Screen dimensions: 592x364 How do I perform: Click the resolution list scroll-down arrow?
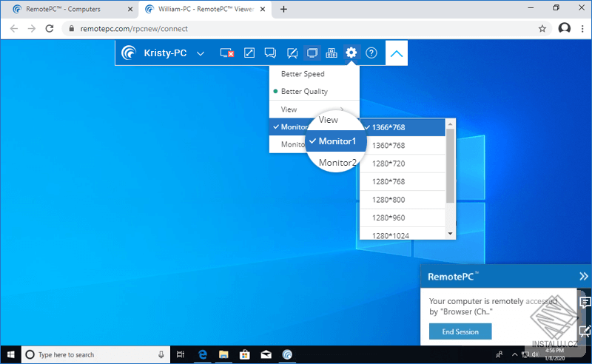(450, 234)
